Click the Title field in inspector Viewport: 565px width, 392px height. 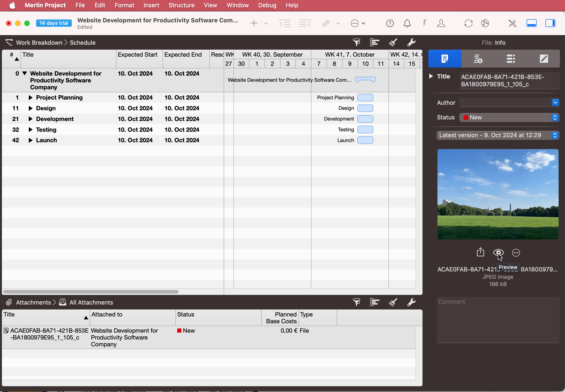(509, 81)
